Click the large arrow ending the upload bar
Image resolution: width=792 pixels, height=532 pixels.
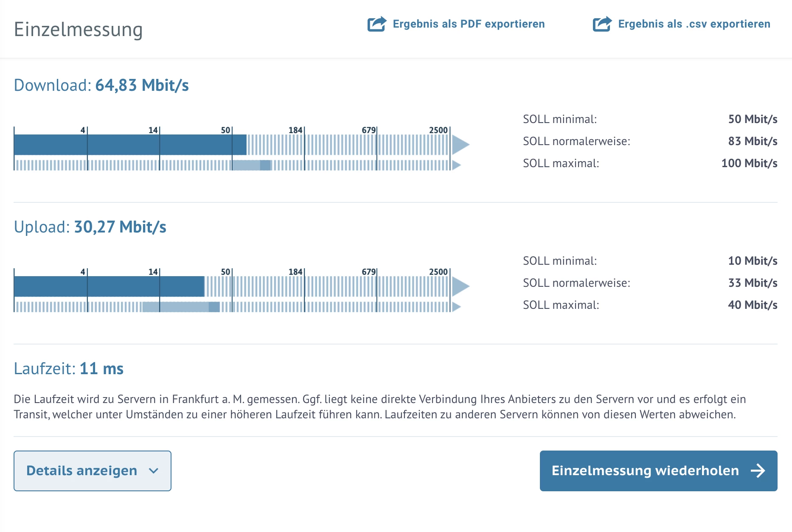(460, 286)
